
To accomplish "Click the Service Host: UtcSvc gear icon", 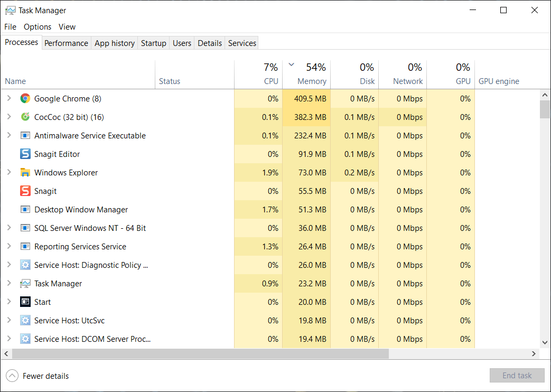I will coord(25,320).
